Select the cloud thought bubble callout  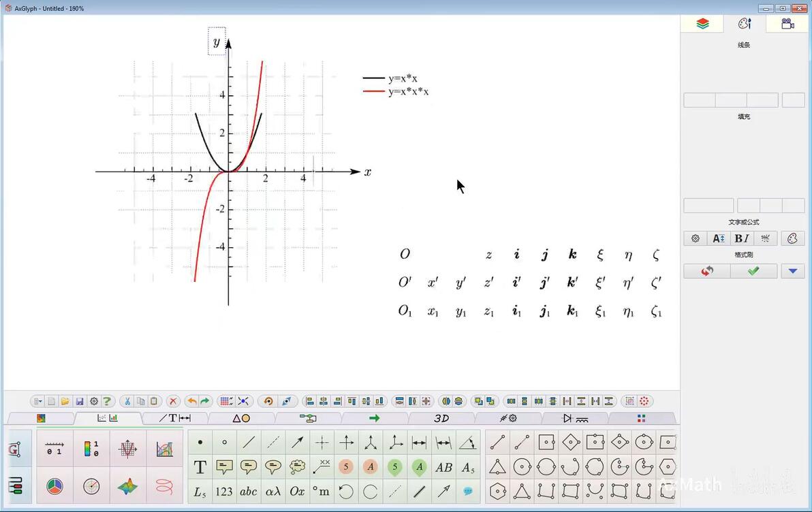tap(297, 467)
